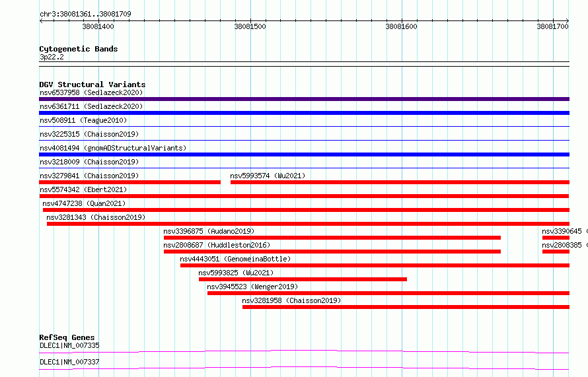
Task: Select the dark purple nsv6537958 variant bar
Action: [304, 99]
